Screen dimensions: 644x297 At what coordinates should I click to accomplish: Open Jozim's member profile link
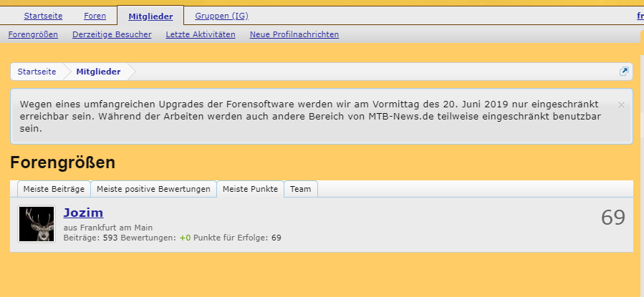point(83,213)
